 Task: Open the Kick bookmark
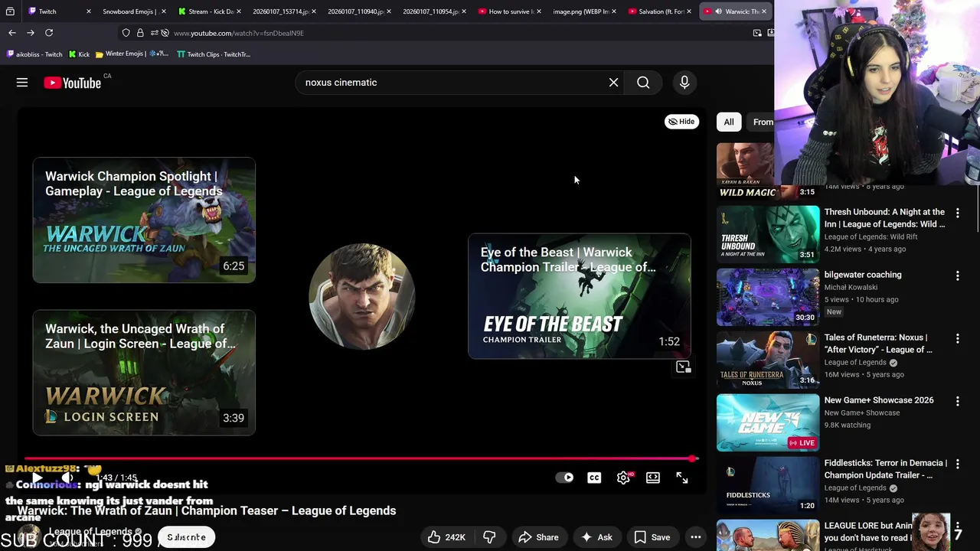(x=79, y=54)
